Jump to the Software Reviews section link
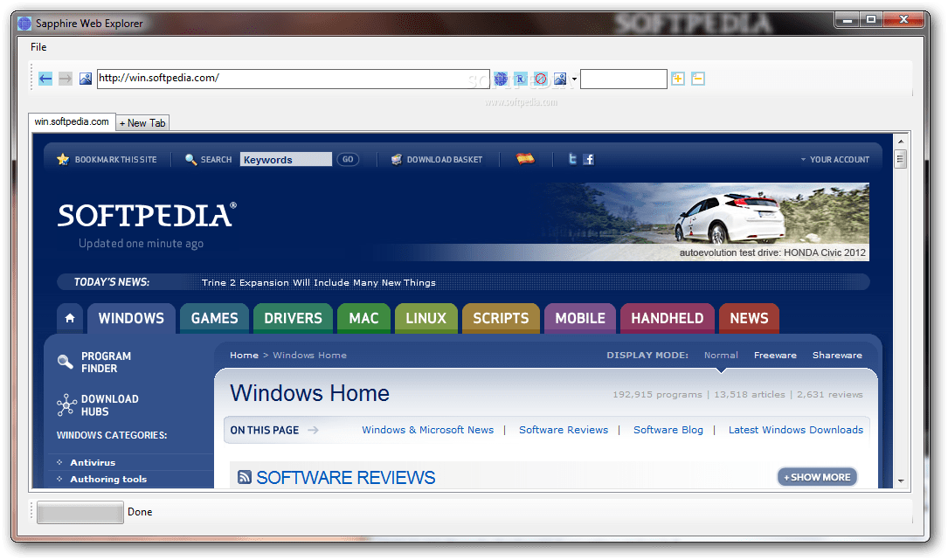This screenshot has width=948, height=560. 564,430
